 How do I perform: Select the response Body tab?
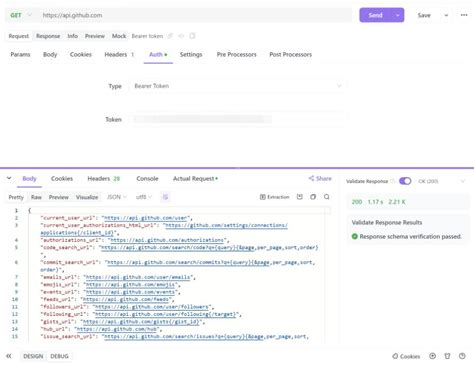point(29,179)
